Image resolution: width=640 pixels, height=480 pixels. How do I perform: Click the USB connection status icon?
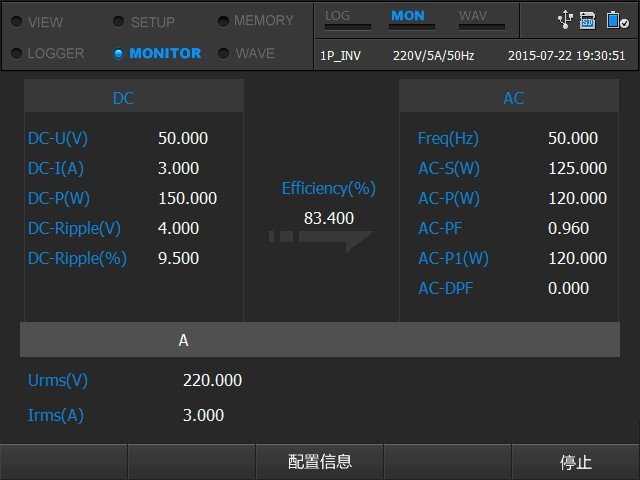point(567,19)
